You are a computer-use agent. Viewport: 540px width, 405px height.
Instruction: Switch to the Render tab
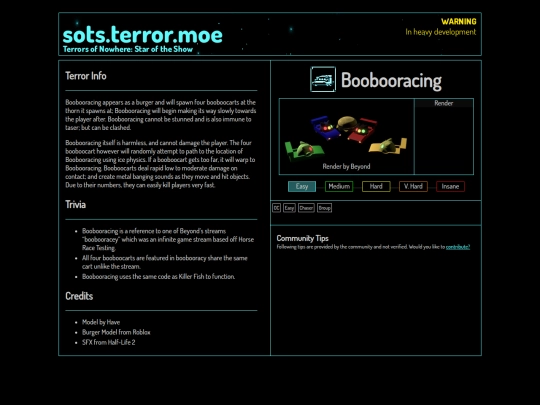(x=444, y=103)
